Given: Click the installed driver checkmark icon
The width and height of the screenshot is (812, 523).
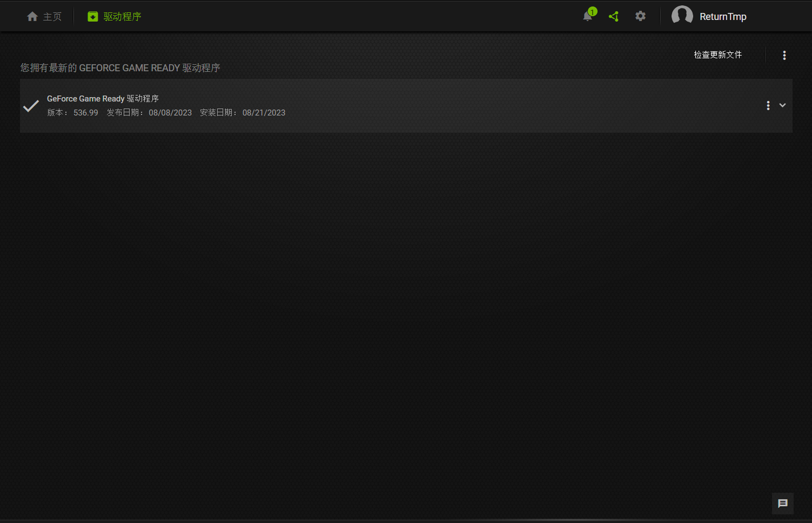Looking at the screenshot, I should 31,105.
